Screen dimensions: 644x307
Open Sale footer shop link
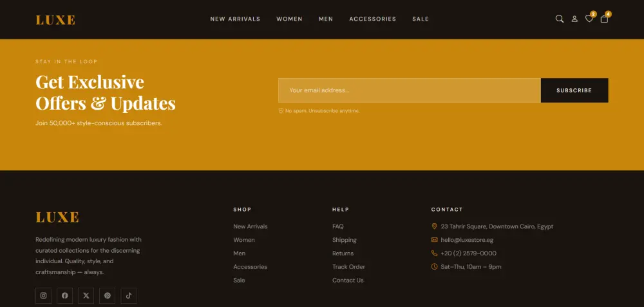pos(239,281)
